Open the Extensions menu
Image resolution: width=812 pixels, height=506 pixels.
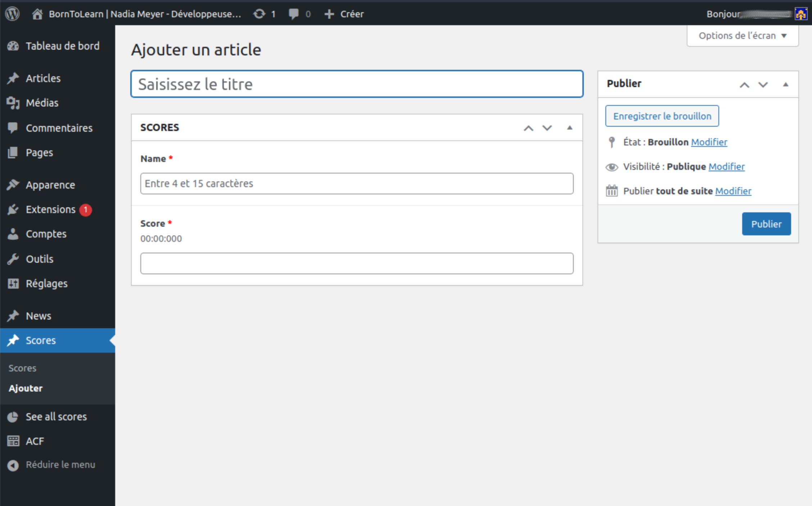(x=58, y=209)
